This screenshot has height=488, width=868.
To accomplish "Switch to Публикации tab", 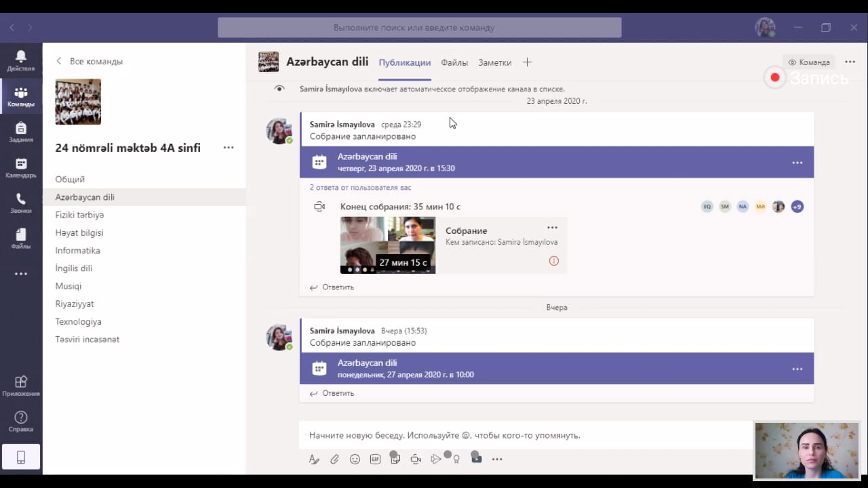I will pos(405,62).
